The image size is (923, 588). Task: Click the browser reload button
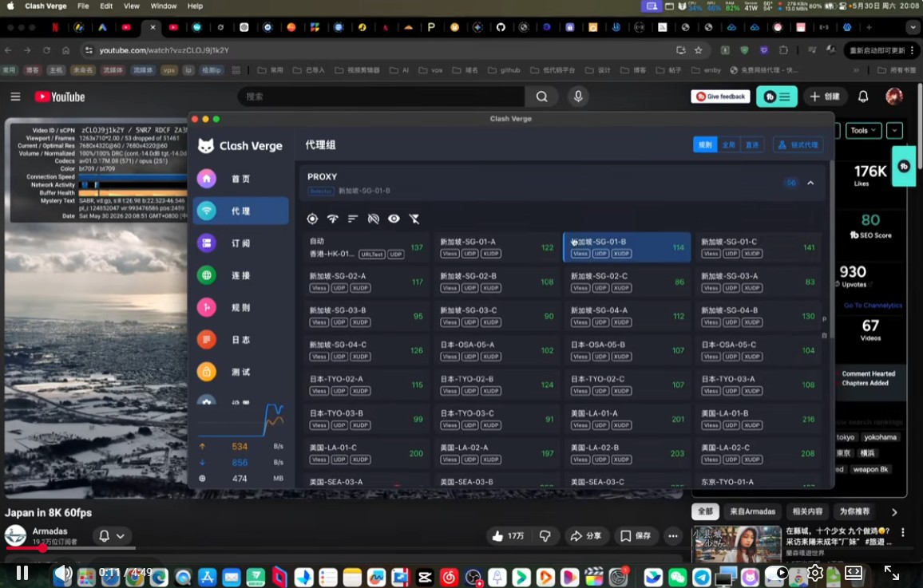(46, 50)
